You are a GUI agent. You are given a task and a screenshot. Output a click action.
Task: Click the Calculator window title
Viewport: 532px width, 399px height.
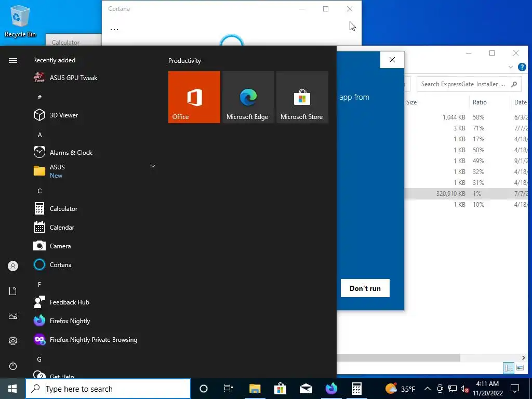65,43
